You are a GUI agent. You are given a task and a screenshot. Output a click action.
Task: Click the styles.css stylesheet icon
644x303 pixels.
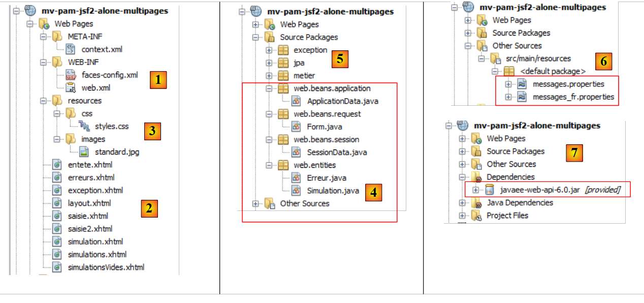pos(84,127)
